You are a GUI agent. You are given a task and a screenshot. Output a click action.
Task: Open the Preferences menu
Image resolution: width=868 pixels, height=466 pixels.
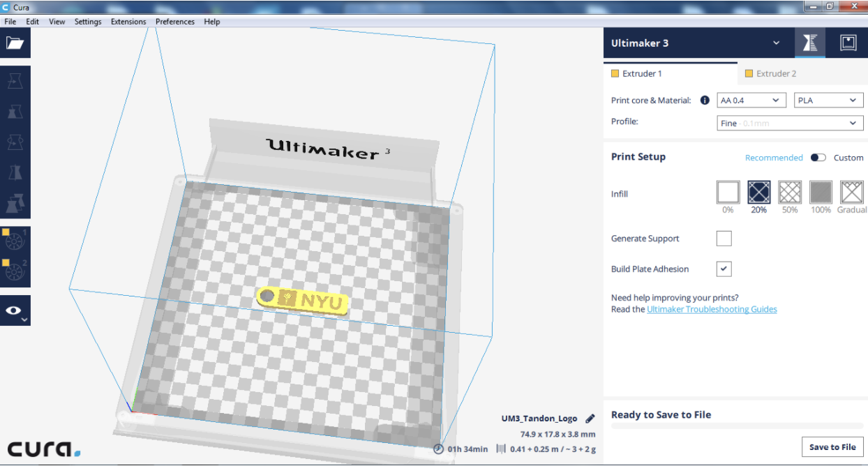pyautogui.click(x=175, y=22)
